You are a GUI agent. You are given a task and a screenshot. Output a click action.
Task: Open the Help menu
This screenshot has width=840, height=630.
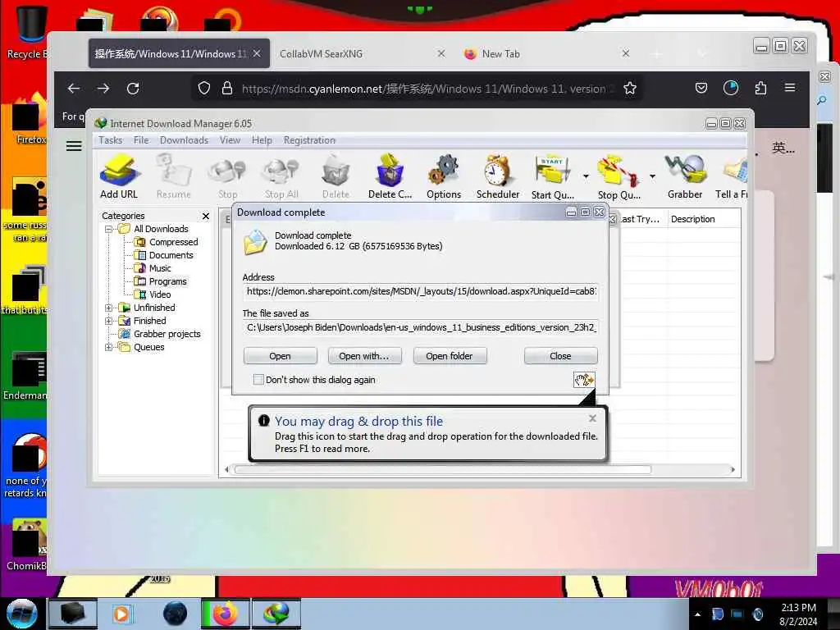pyautogui.click(x=262, y=140)
